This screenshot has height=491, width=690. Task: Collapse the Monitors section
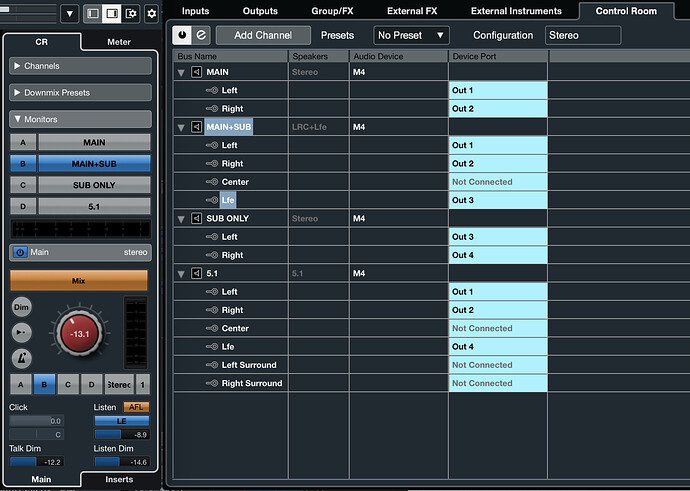[x=80, y=119]
